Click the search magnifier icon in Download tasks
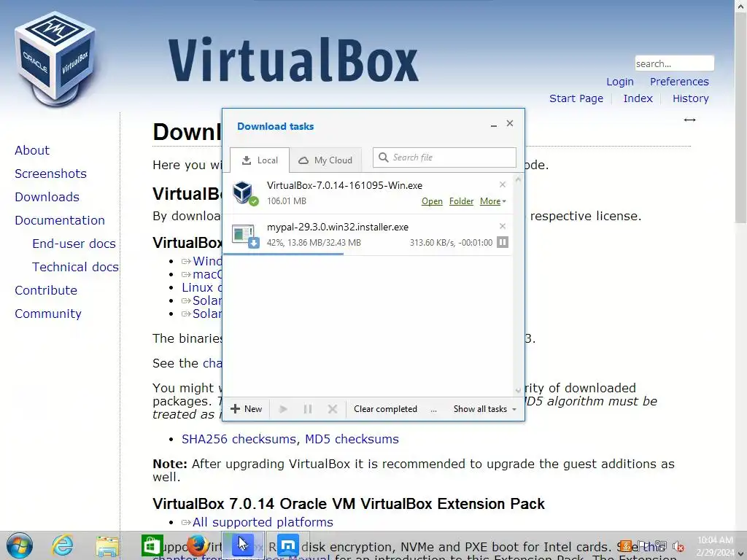 [383, 157]
